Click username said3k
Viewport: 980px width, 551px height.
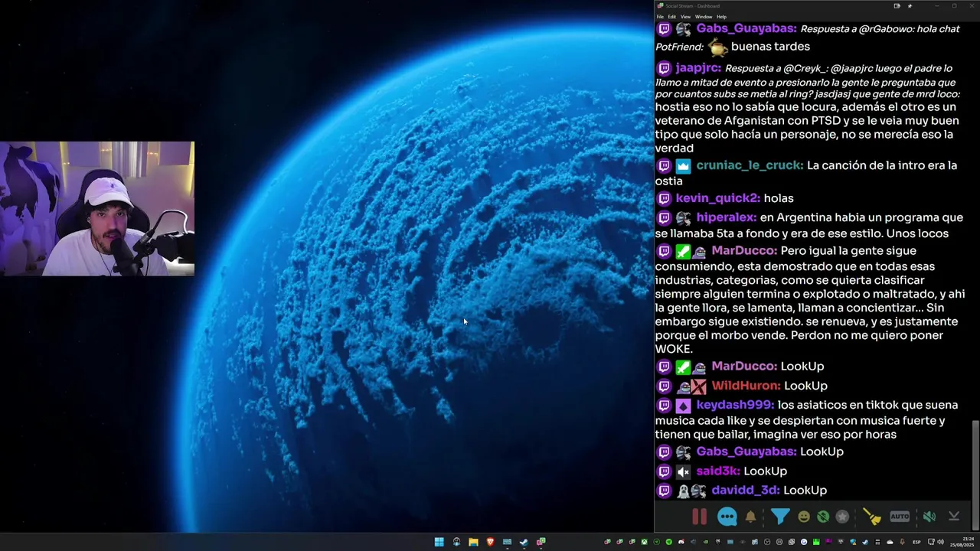pyautogui.click(x=718, y=471)
